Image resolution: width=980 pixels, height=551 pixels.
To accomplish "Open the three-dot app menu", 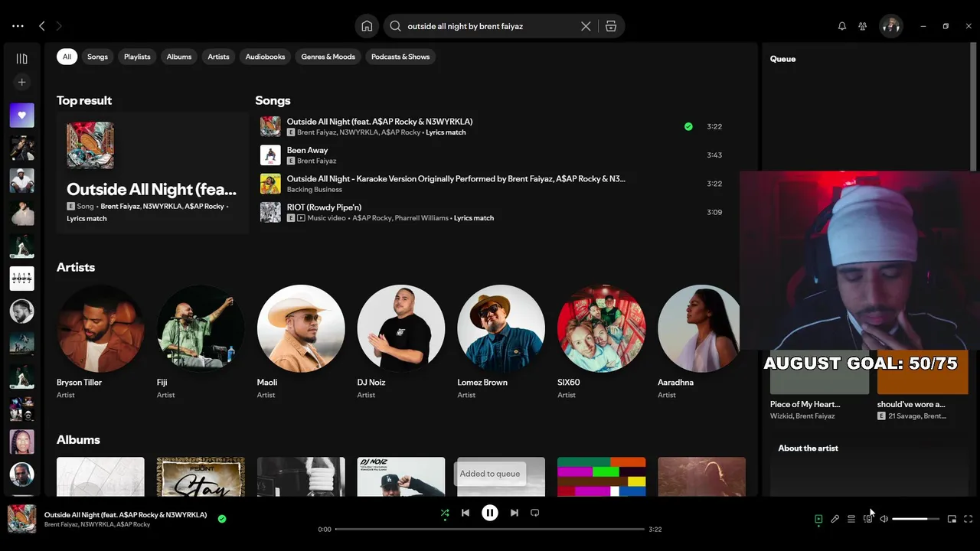I will (18, 26).
